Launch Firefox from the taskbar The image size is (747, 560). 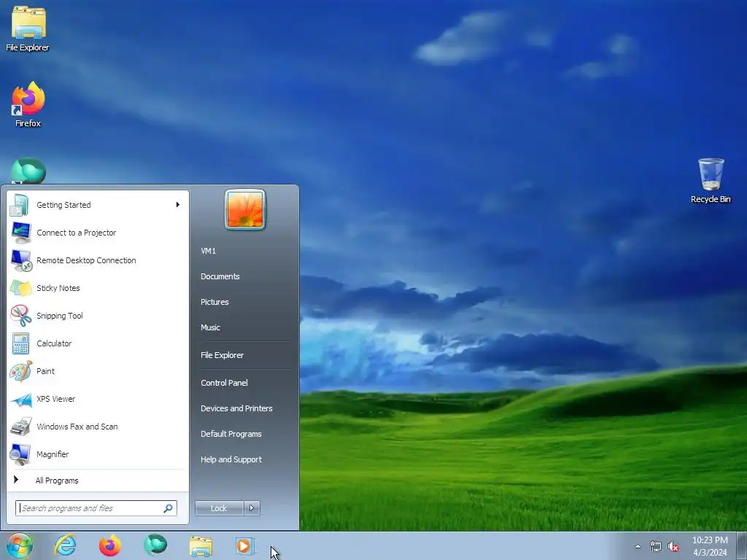pos(110,545)
